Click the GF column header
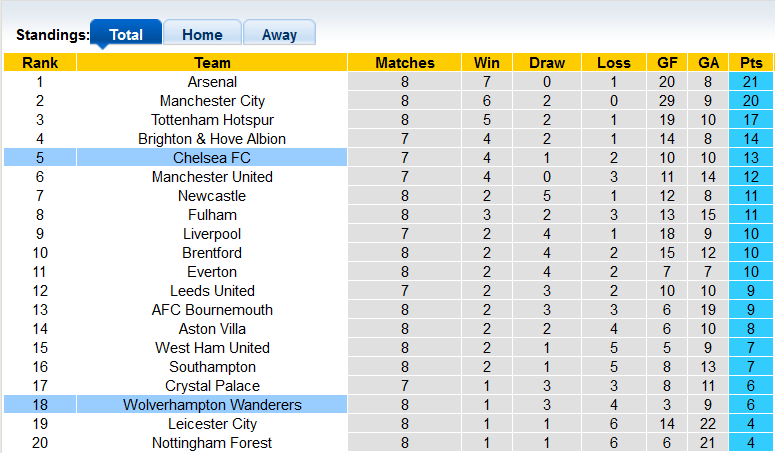The height and width of the screenshot is (453, 775). 668,63
